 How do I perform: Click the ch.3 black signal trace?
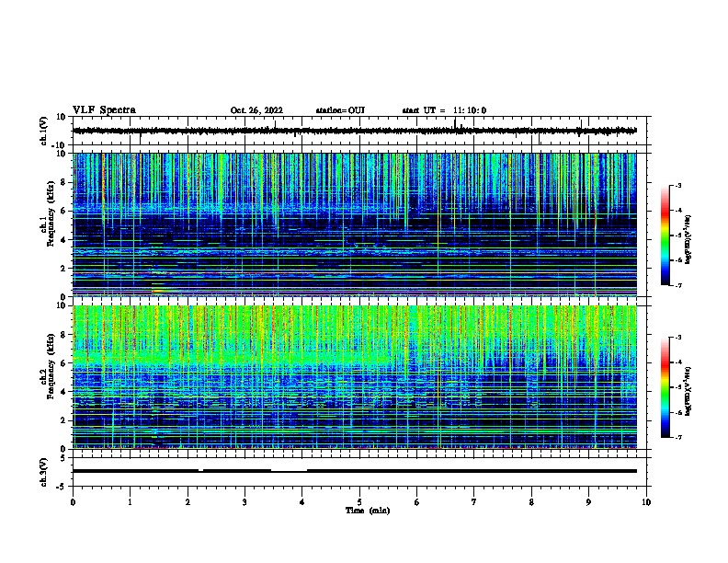(x=355, y=471)
